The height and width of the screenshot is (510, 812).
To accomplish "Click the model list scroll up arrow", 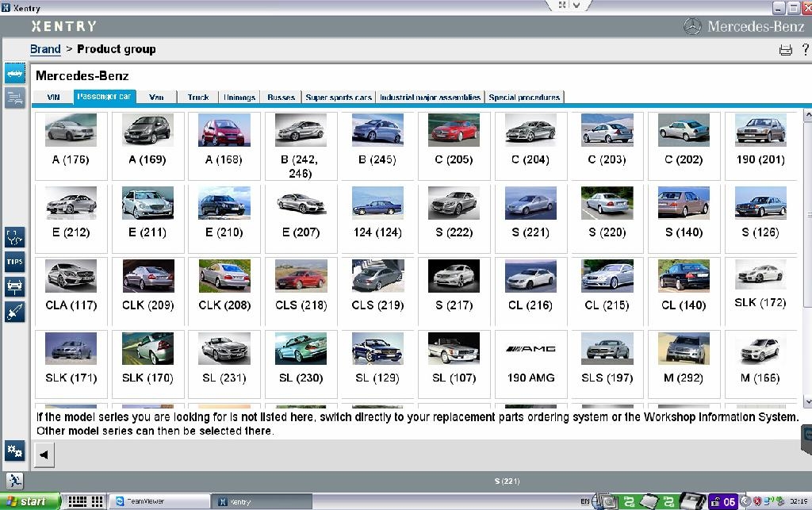I will click(807, 115).
